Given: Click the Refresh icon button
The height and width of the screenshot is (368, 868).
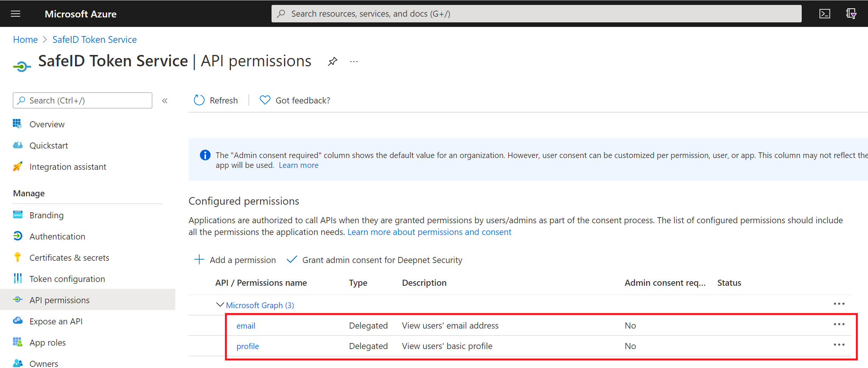Looking at the screenshot, I should pos(199,100).
